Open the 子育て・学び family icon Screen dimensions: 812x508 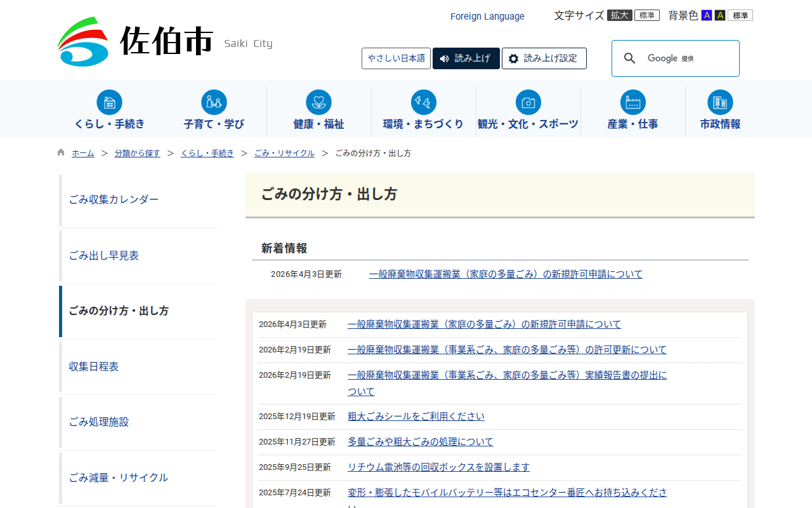(214, 102)
